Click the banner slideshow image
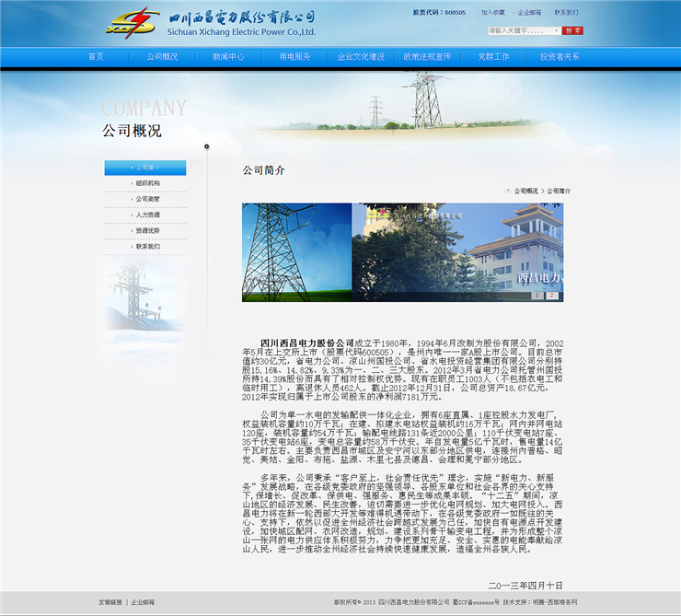The height and width of the screenshot is (616, 681). pyautogui.click(x=402, y=250)
